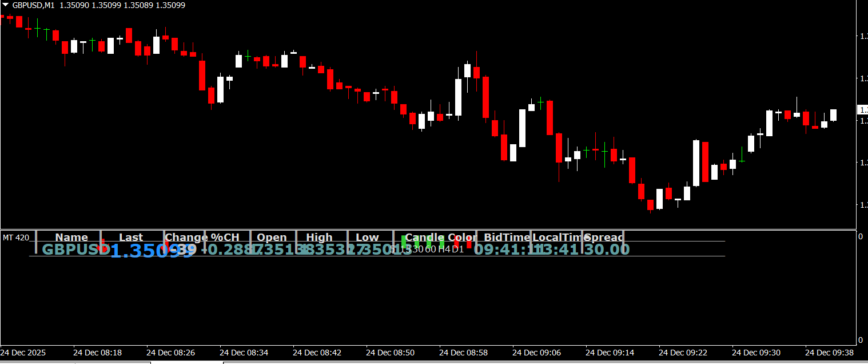The width and height of the screenshot is (868, 364).
Task: Click the Name column header
Action: point(71,238)
